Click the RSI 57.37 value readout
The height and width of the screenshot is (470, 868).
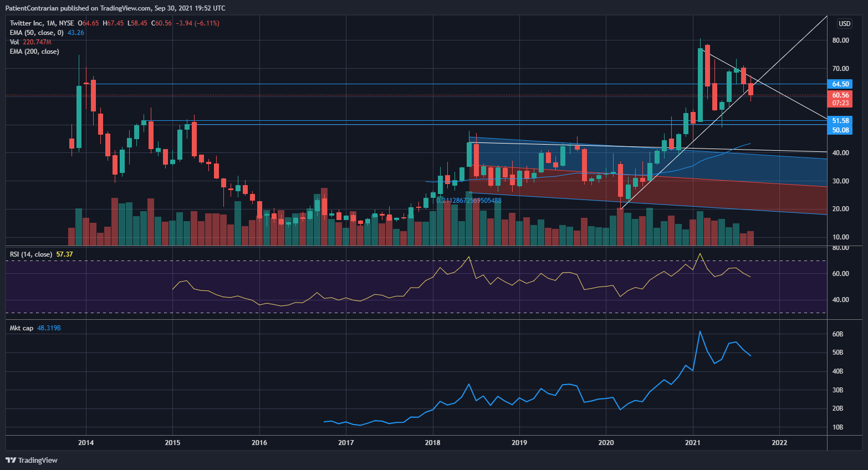point(64,254)
